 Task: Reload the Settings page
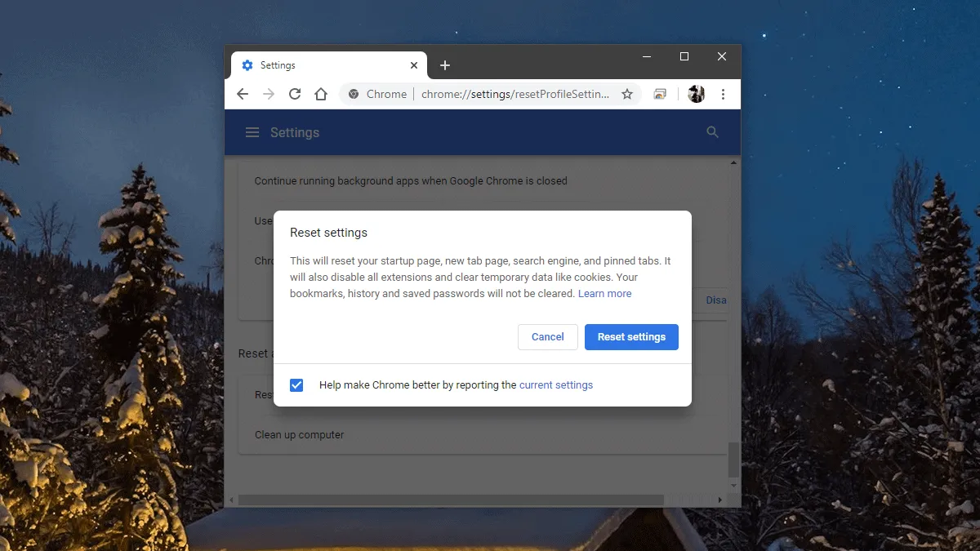click(295, 94)
